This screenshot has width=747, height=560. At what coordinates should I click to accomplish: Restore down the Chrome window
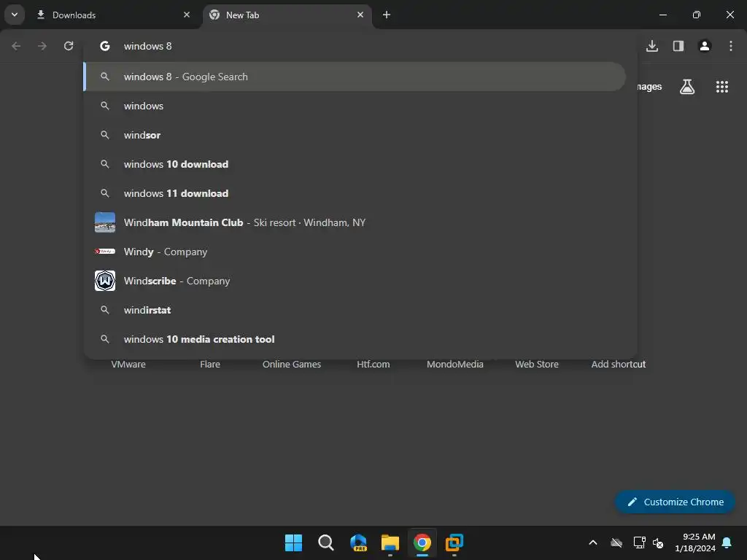pyautogui.click(x=697, y=15)
